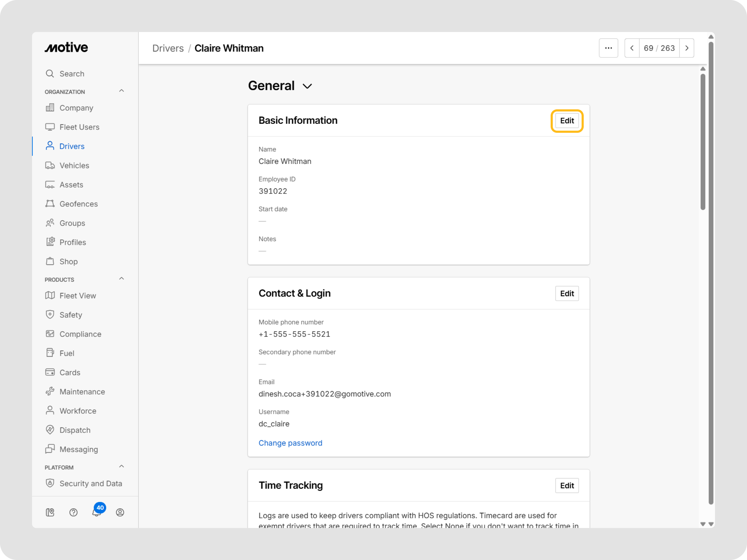
Task: Collapse the Platform section
Action: [122, 466]
